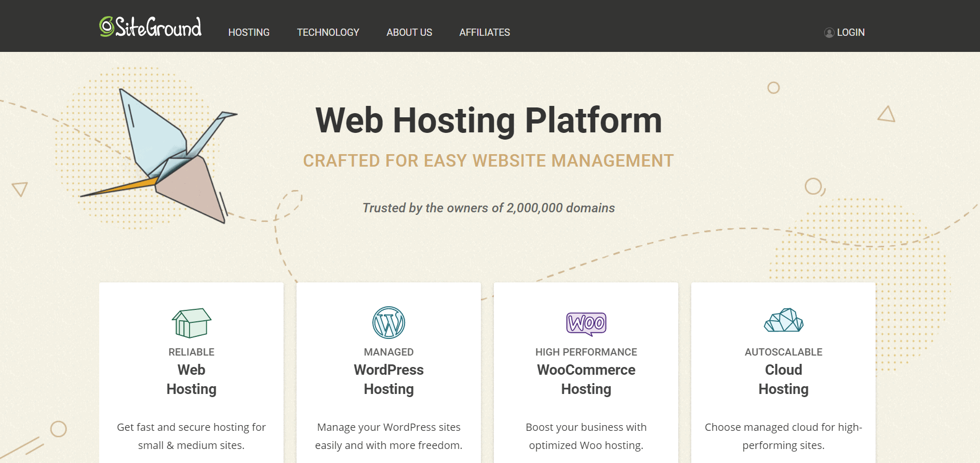The width and height of the screenshot is (980, 463).
Task: Select the Web Hosting card title
Action: pos(191,379)
